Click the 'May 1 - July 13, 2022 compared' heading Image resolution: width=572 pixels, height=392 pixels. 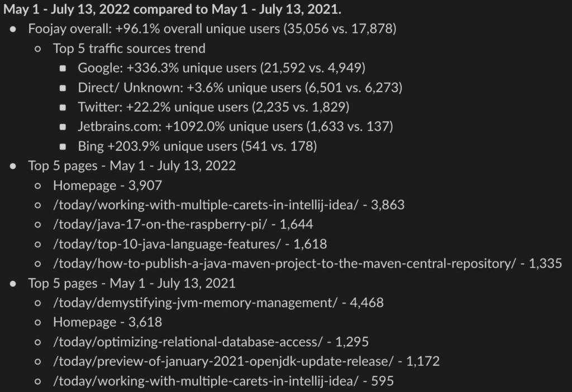(172, 9)
